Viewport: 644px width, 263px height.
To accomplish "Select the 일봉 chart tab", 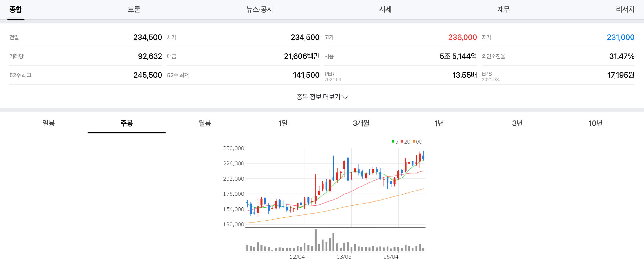I will [49, 123].
